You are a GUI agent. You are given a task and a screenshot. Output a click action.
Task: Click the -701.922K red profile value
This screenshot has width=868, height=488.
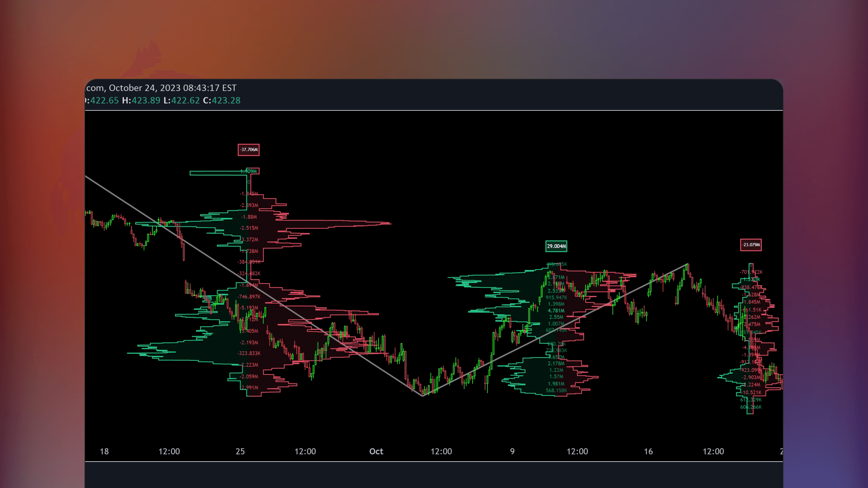pyautogui.click(x=751, y=272)
